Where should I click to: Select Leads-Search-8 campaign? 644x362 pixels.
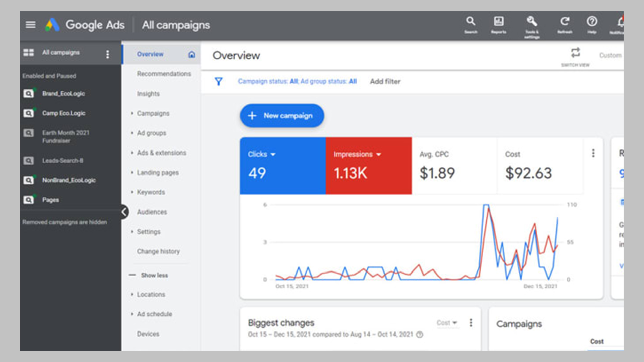pyautogui.click(x=63, y=161)
